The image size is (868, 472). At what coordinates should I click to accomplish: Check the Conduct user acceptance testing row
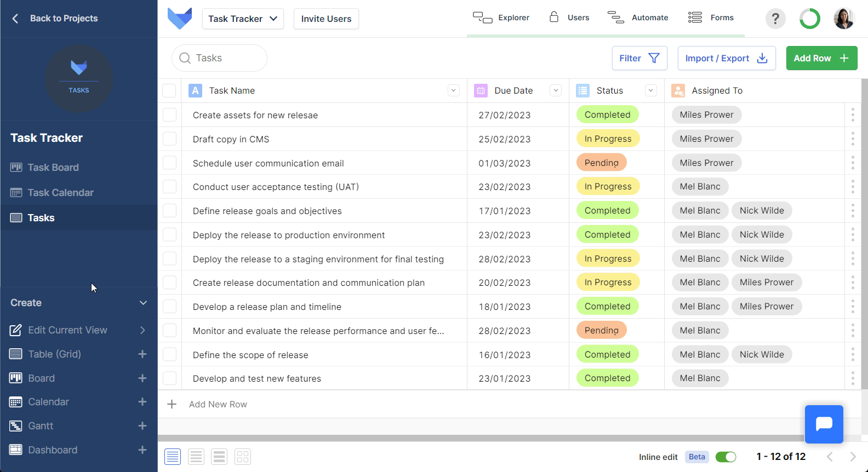tap(169, 186)
